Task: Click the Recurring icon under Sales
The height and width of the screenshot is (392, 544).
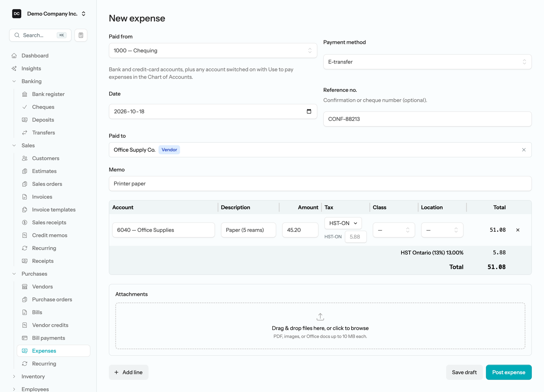Action: coord(25,248)
